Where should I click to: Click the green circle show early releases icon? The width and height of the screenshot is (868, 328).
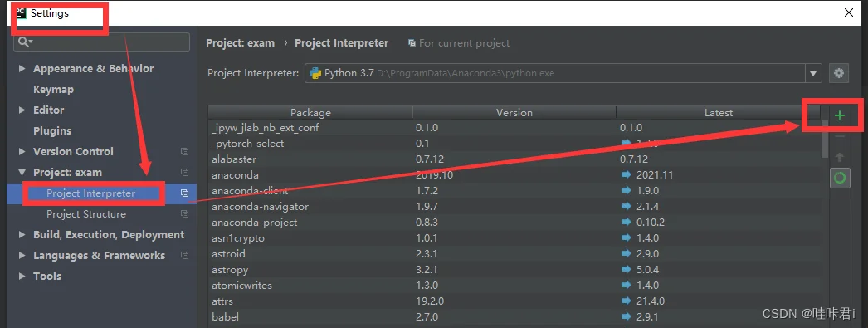tap(840, 178)
